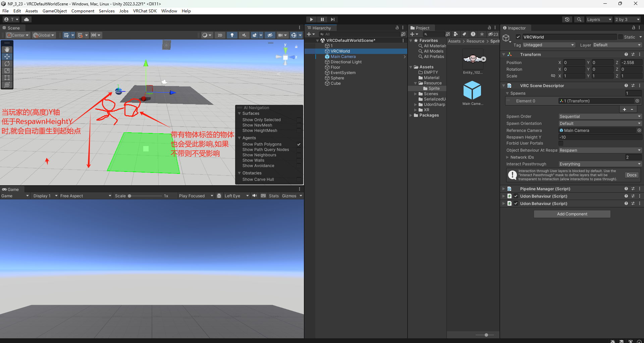Add a Spawns element with plus button
Image resolution: width=644 pixels, height=343 pixels.
click(625, 110)
